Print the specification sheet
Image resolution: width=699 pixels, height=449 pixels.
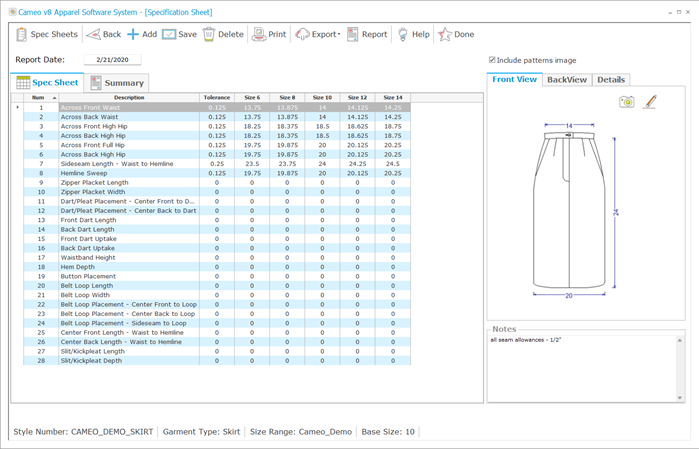[268, 34]
